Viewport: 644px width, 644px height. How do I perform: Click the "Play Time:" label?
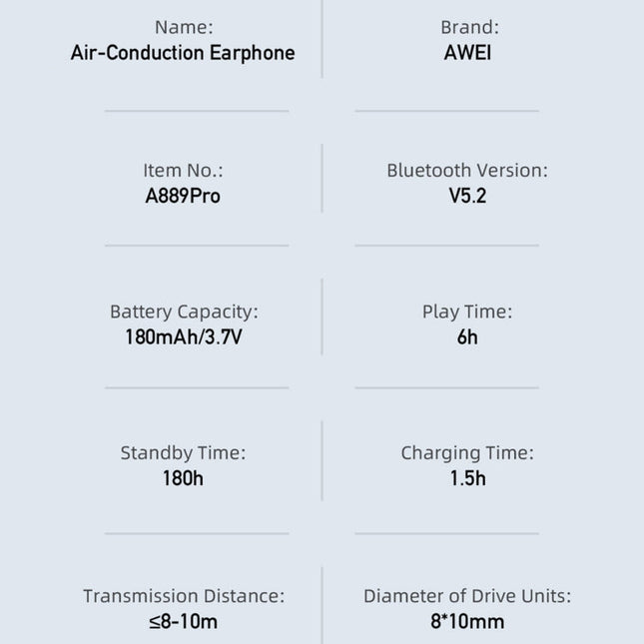[x=467, y=313]
